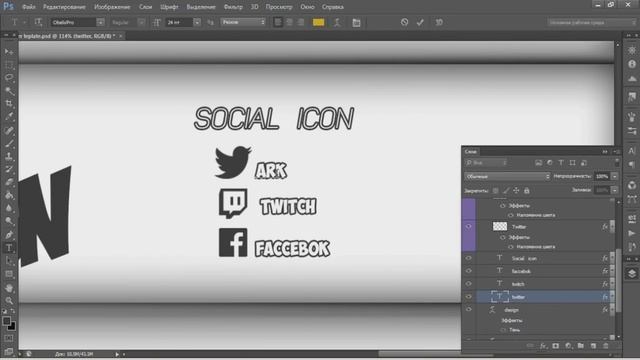This screenshot has height=360, width=640.
Task: Hide the 'Social icon' text layer
Action: pyautogui.click(x=469, y=258)
